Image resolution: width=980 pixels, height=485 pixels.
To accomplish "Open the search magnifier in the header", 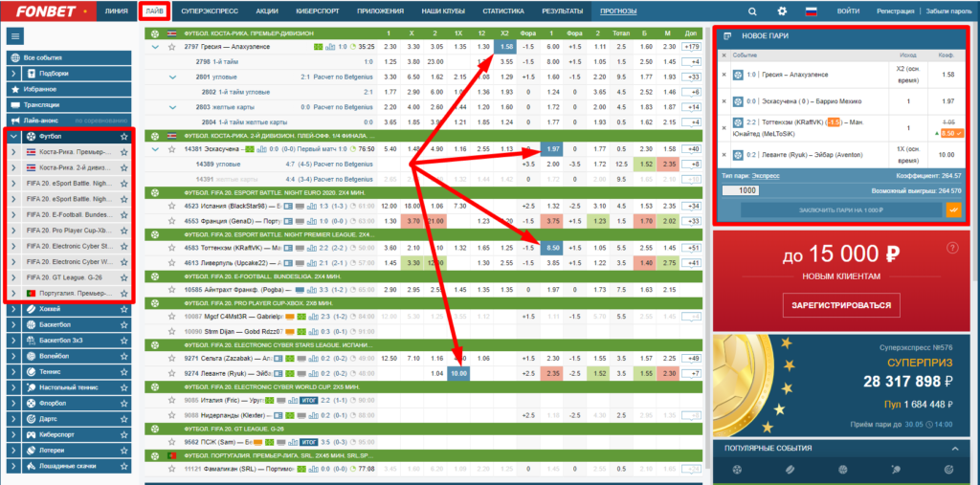I will [752, 11].
